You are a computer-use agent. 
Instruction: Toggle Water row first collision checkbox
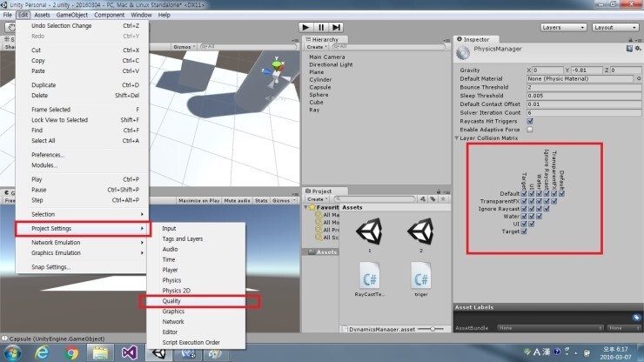[x=524, y=216]
